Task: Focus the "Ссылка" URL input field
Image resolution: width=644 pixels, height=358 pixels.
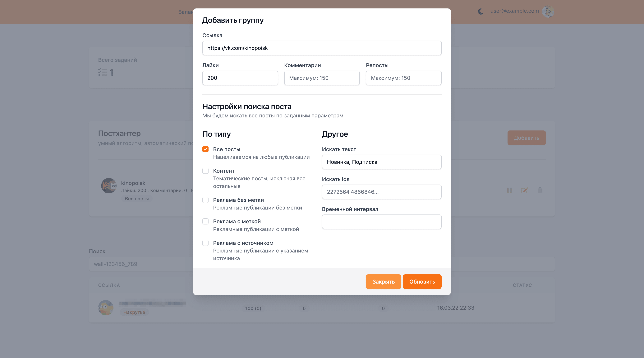Action: point(322,48)
